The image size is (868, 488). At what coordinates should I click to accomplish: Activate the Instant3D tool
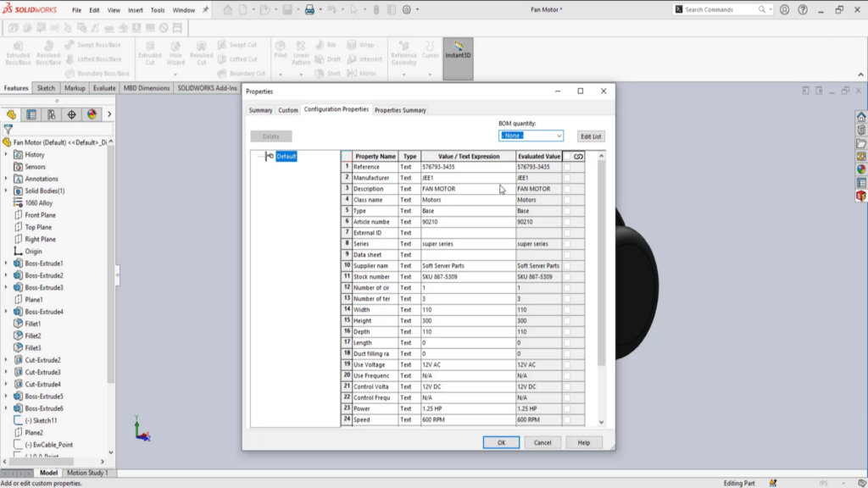[x=458, y=55]
